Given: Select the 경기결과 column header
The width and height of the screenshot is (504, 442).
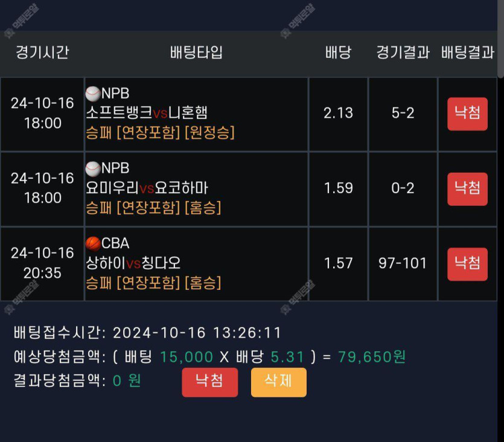Looking at the screenshot, I should tap(403, 52).
